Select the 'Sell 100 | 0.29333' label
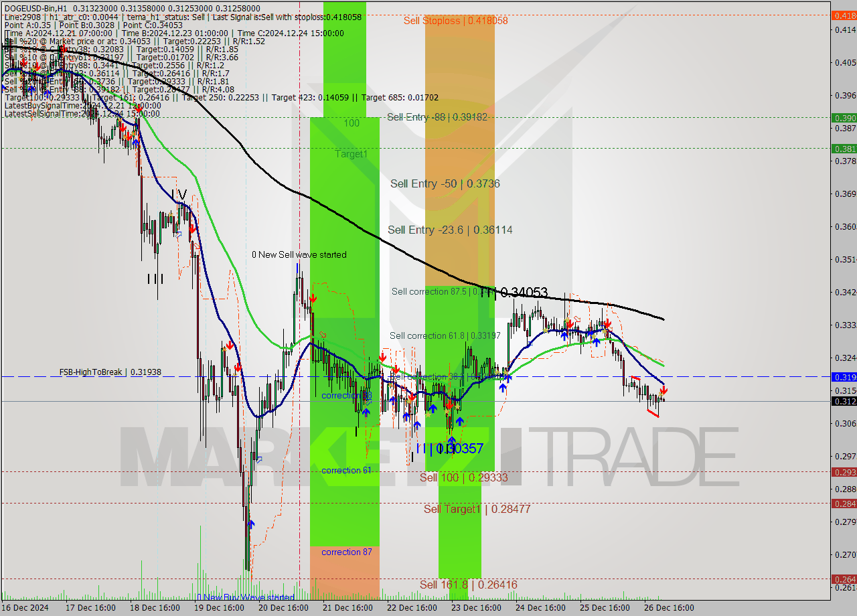Viewport: 857px width, 616px height. pos(463,477)
